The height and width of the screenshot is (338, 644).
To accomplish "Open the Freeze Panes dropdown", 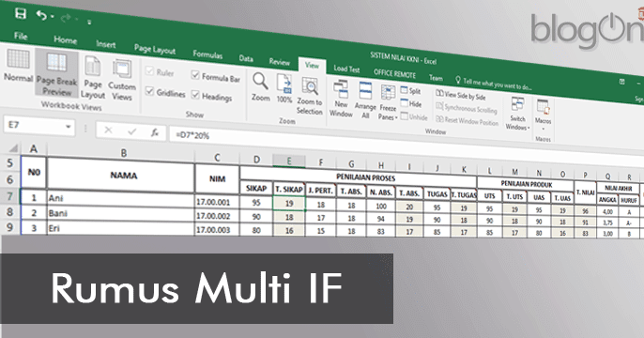I will (x=388, y=102).
